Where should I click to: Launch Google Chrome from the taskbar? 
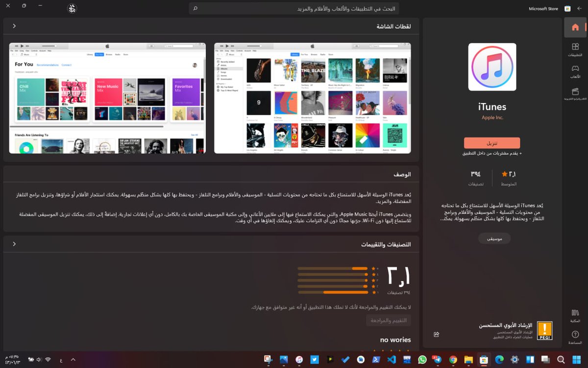pyautogui.click(x=453, y=360)
